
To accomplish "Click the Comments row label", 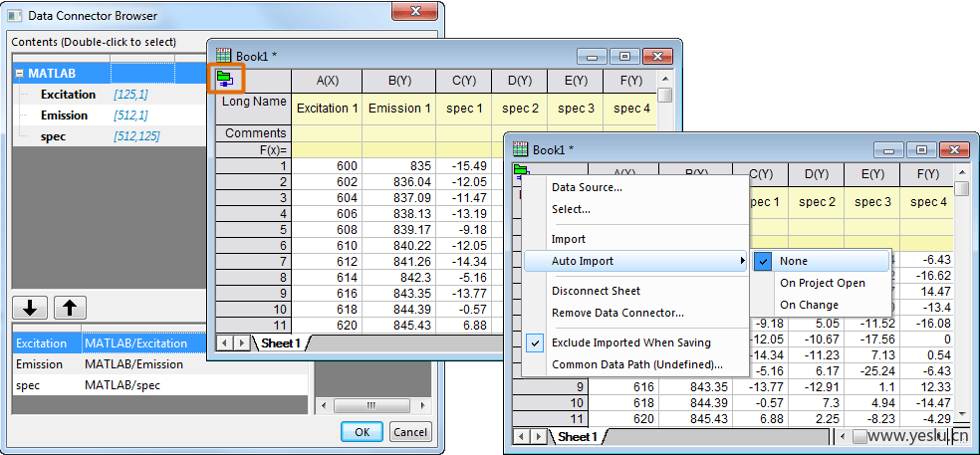I will [254, 133].
